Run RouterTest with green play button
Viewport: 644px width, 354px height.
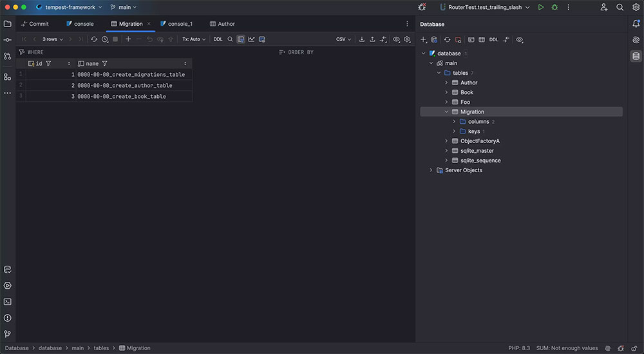[x=541, y=7]
